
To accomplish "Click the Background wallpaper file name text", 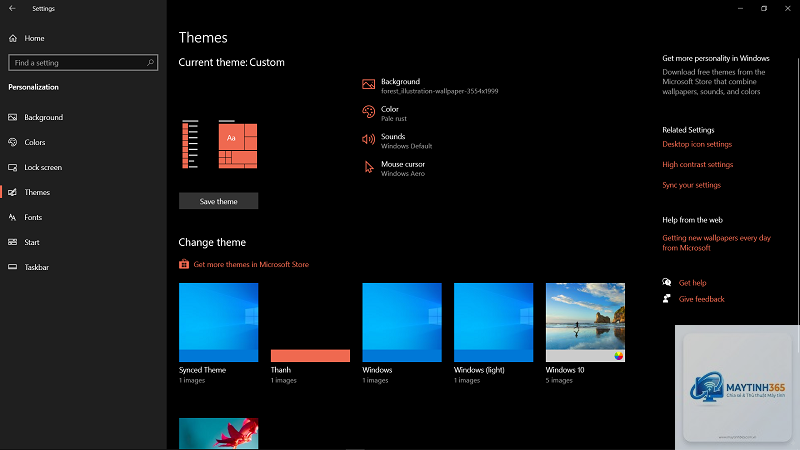I will [x=440, y=91].
